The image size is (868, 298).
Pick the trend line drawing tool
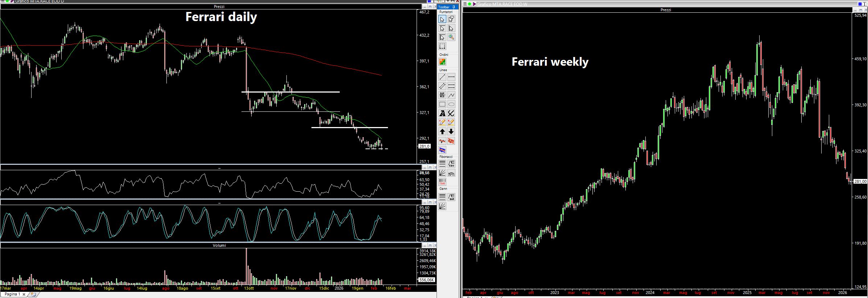pyautogui.click(x=442, y=77)
